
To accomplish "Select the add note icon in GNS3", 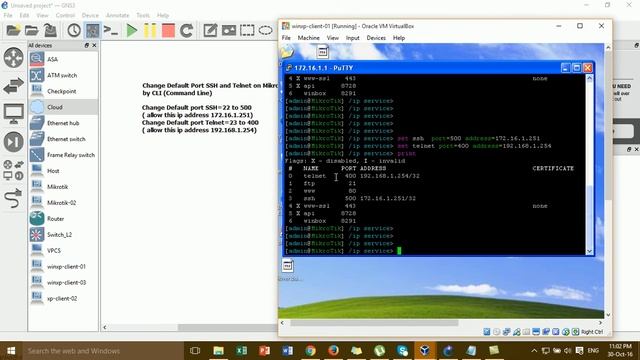I will pos(210,30).
